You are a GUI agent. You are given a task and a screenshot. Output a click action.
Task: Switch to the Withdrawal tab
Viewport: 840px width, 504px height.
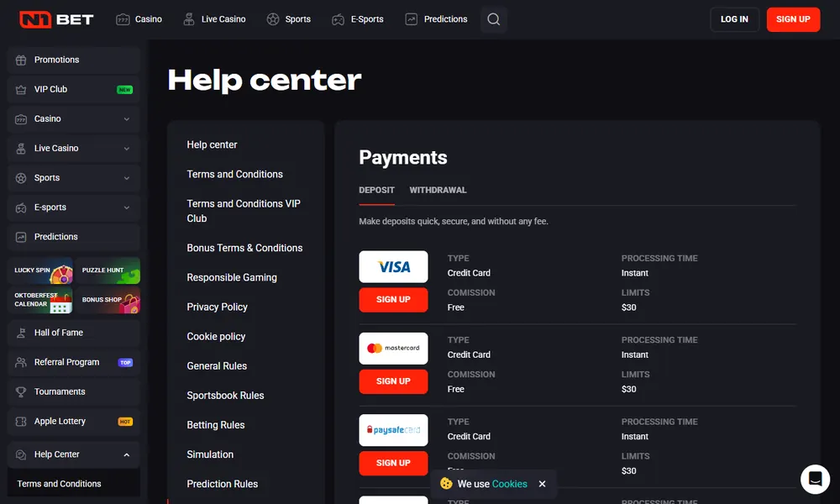(438, 190)
